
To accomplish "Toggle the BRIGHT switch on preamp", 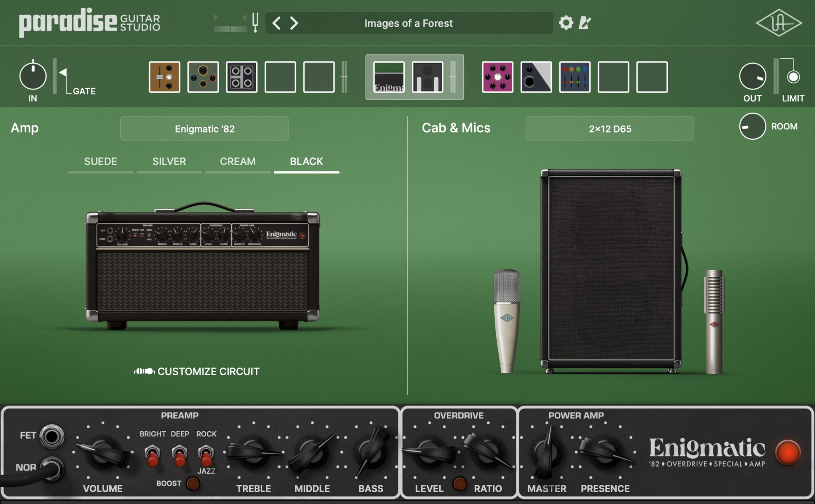I will (x=152, y=456).
